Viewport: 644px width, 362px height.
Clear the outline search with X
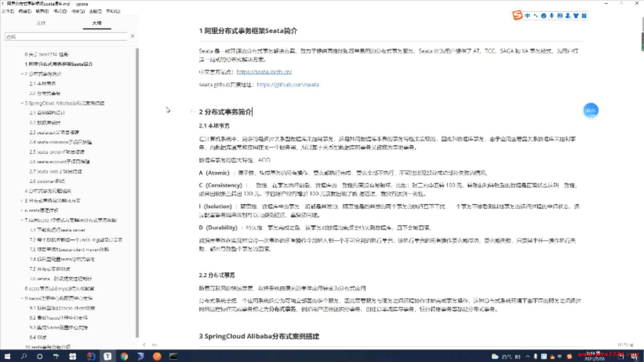pos(132,36)
